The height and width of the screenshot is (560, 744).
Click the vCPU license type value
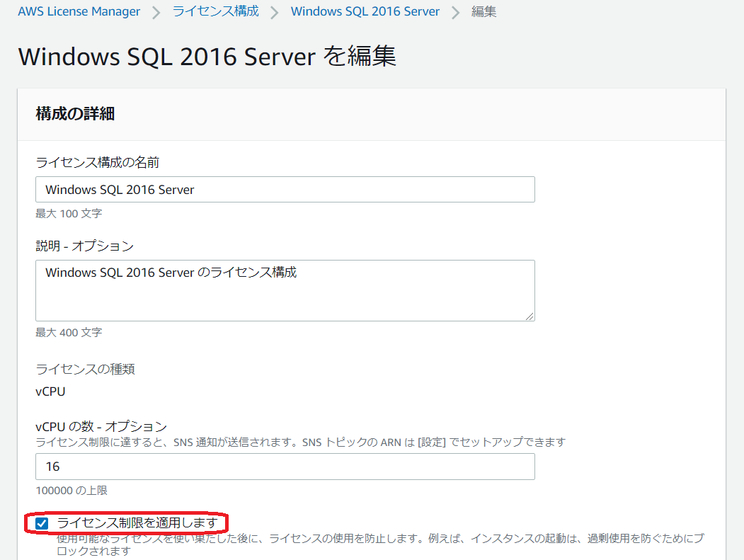click(50, 392)
